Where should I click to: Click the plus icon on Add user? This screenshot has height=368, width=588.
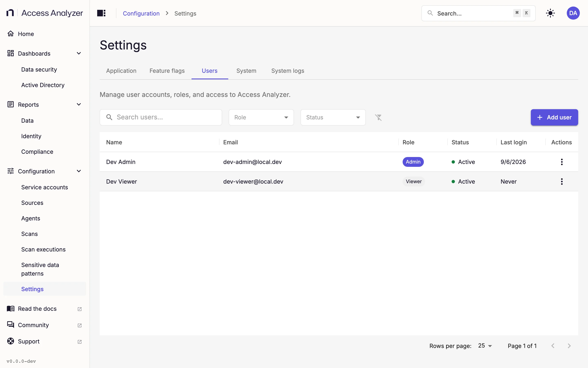(x=540, y=117)
